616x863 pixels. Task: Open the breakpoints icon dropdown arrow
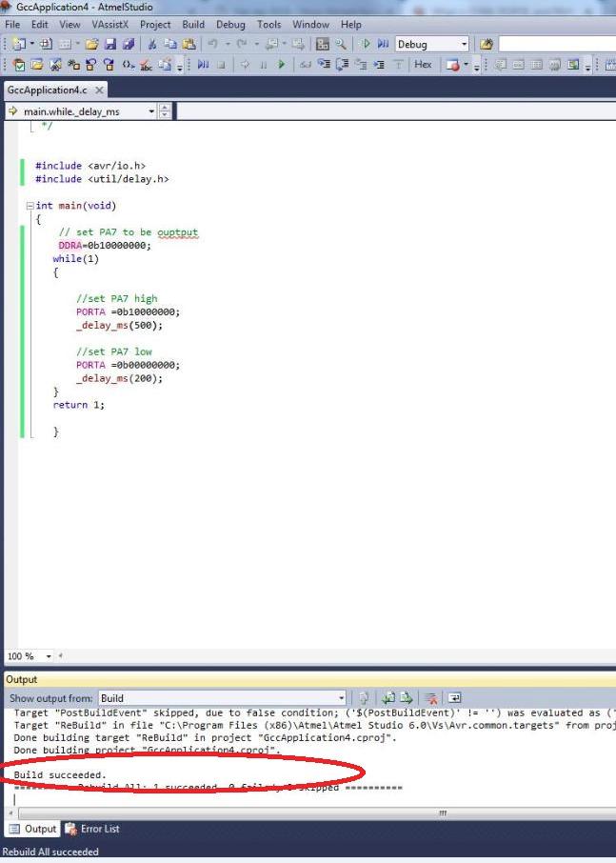[x=466, y=65]
